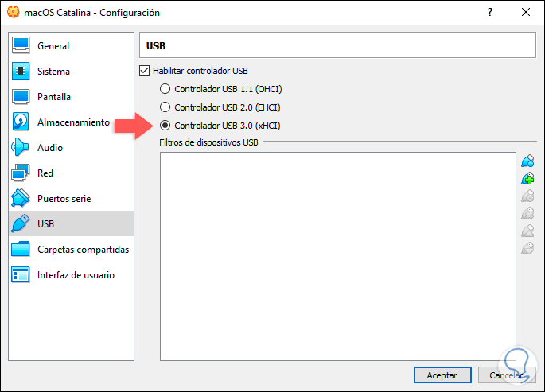Screen dimensions: 545x392
Task: Click the Red network icon
Action: tap(21, 173)
